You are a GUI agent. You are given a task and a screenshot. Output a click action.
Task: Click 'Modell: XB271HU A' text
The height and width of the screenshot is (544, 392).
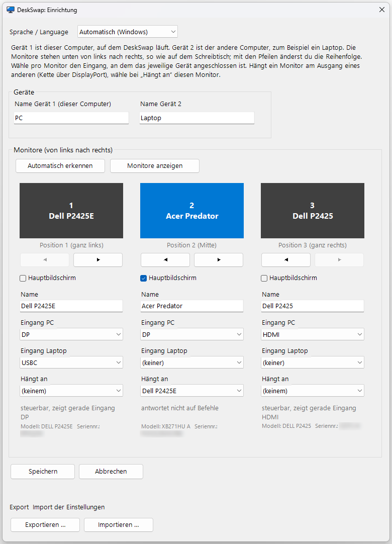point(166,426)
